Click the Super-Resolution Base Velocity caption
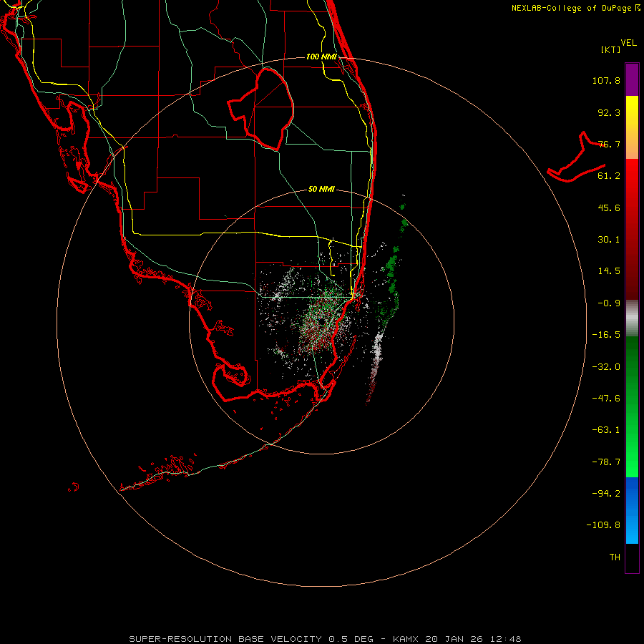 [326, 639]
